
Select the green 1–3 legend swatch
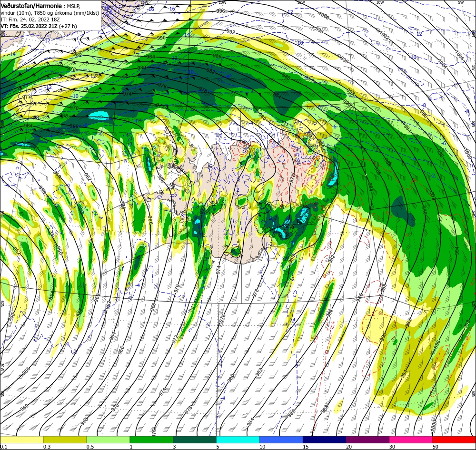(151, 440)
